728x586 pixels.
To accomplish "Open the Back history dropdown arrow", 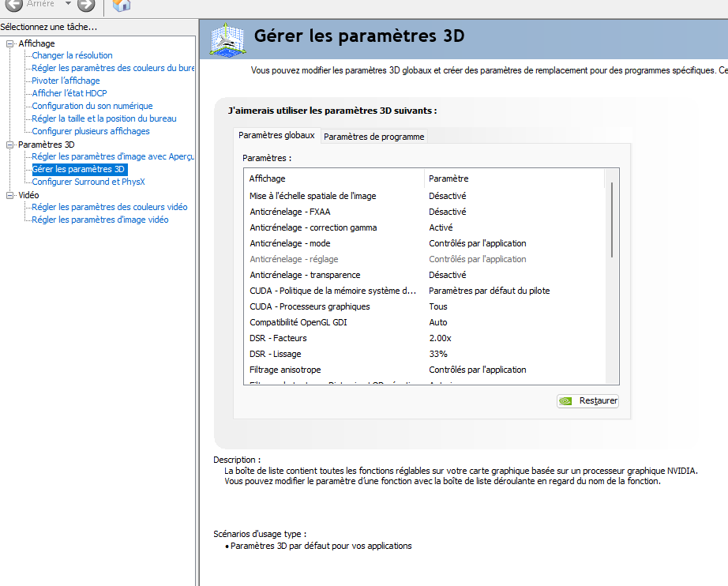I will (x=68, y=3).
